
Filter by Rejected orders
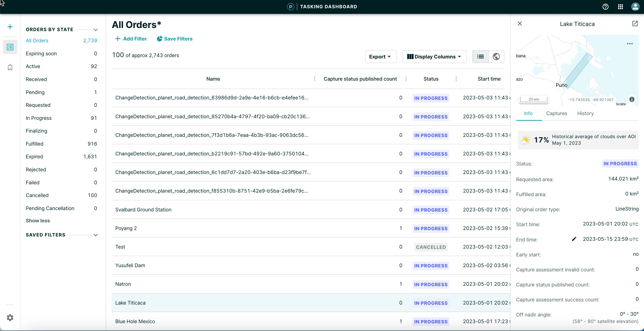[x=61, y=170]
